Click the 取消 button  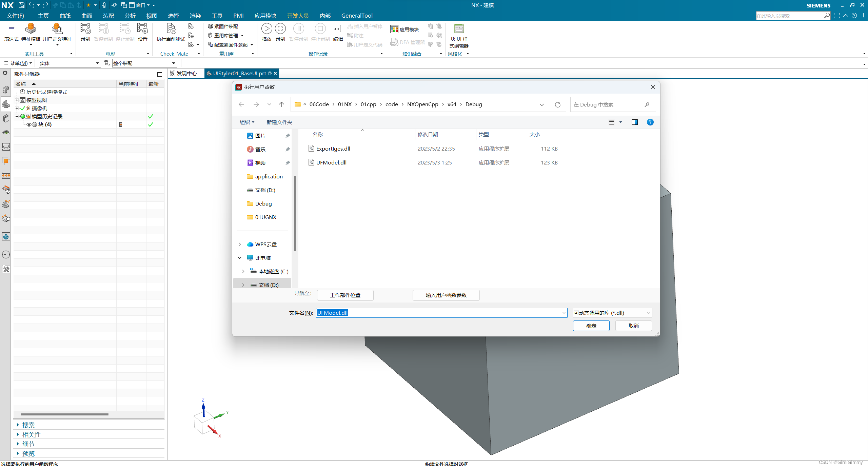633,326
